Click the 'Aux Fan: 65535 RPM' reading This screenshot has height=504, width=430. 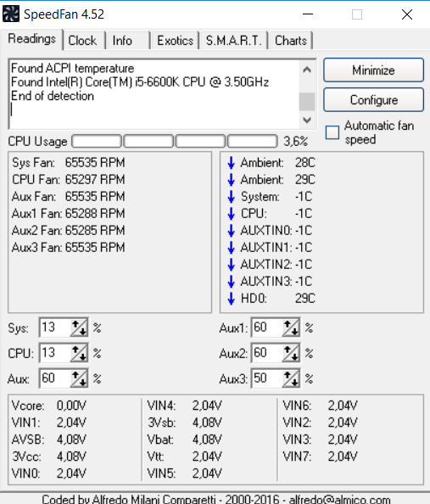(69, 197)
